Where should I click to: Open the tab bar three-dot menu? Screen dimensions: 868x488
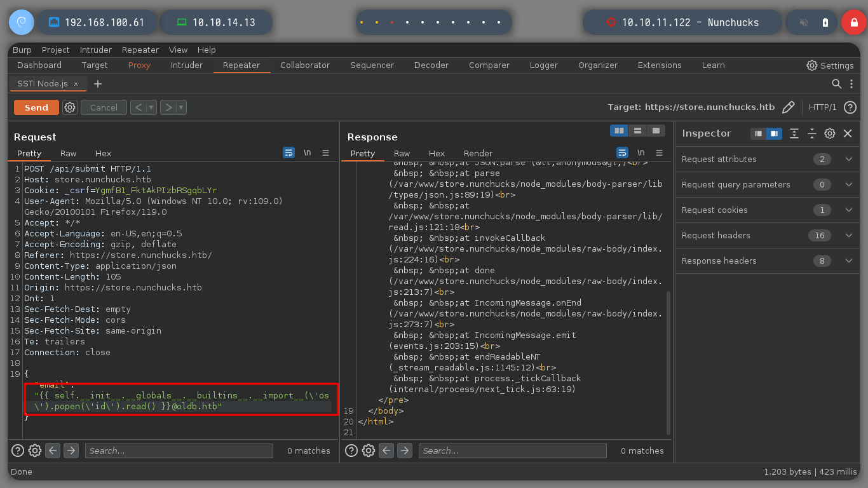(852, 84)
